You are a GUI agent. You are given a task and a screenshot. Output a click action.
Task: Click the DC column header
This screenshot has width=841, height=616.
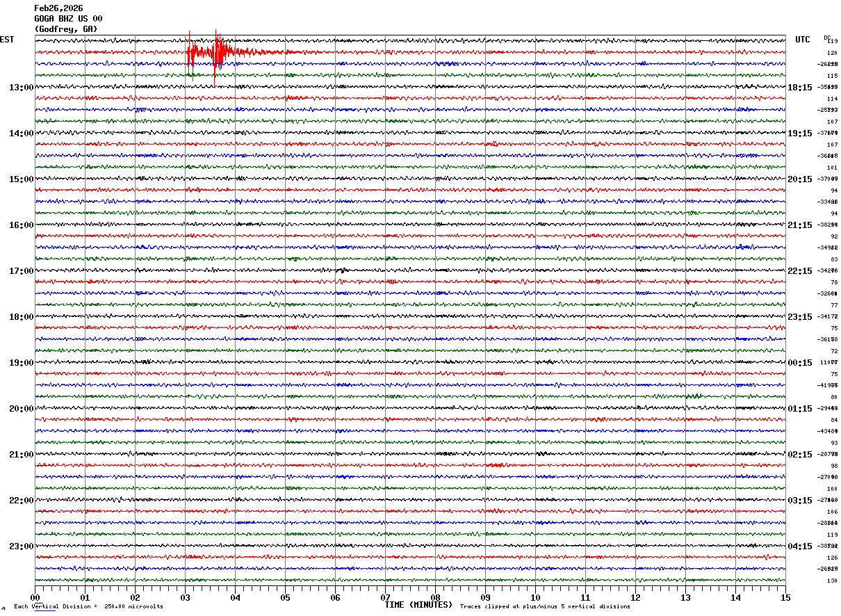(x=827, y=38)
